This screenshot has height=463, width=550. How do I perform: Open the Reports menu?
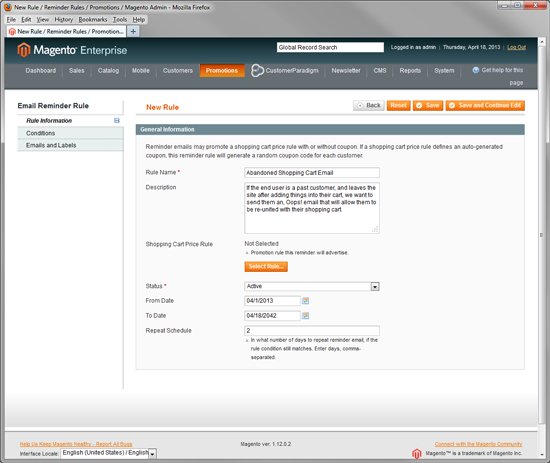[x=410, y=71]
